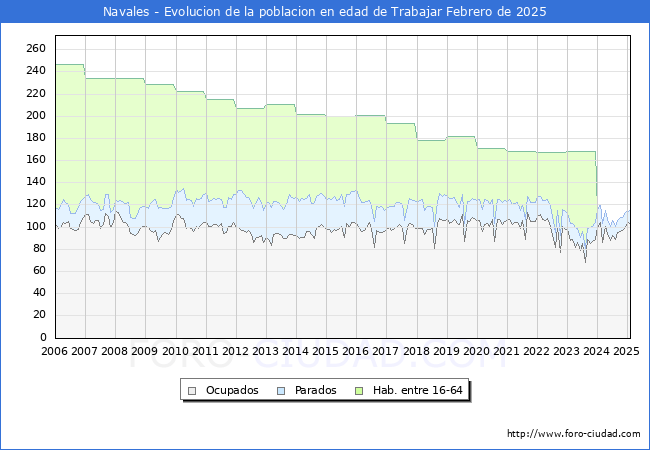Click the 2013 x-axis year label
650x450 pixels.
[x=265, y=351]
